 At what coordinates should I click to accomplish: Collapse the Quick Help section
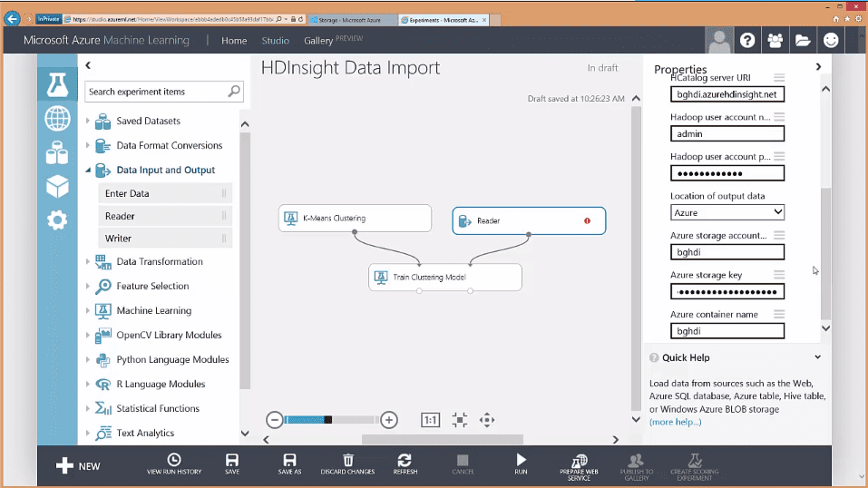pyautogui.click(x=817, y=357)
